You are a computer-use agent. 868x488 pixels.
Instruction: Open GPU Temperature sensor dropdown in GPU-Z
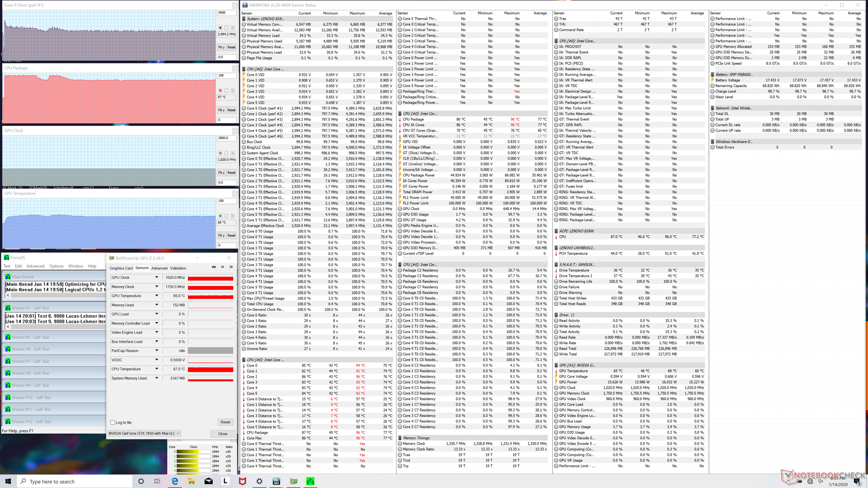(x=157, y=296)
